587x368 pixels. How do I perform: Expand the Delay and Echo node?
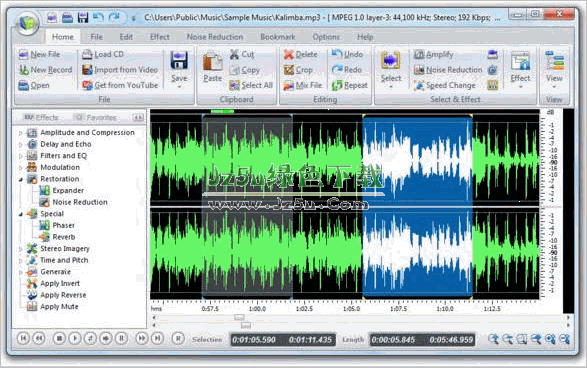coord(21,144)
